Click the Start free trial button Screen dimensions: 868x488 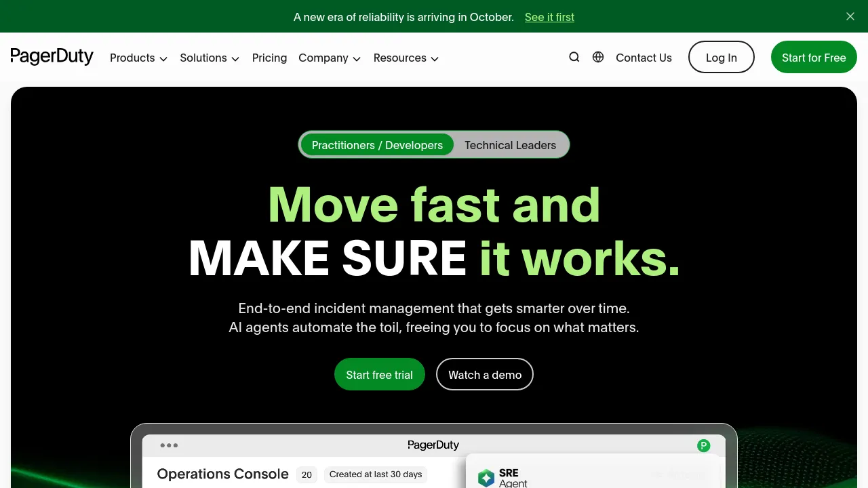pos(380,374)
